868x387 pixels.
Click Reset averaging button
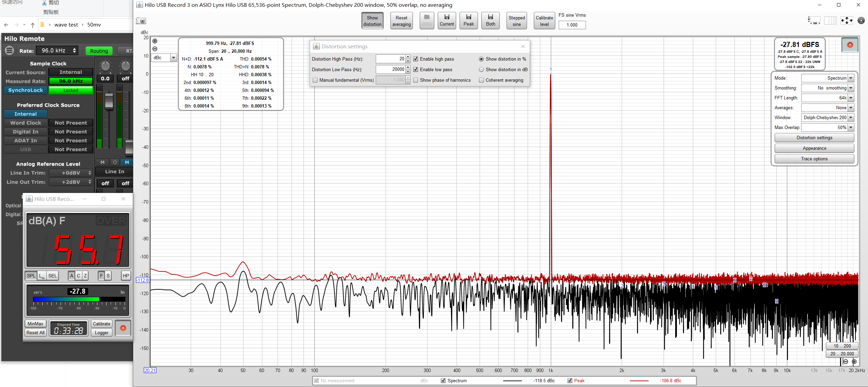pos(401,21)
